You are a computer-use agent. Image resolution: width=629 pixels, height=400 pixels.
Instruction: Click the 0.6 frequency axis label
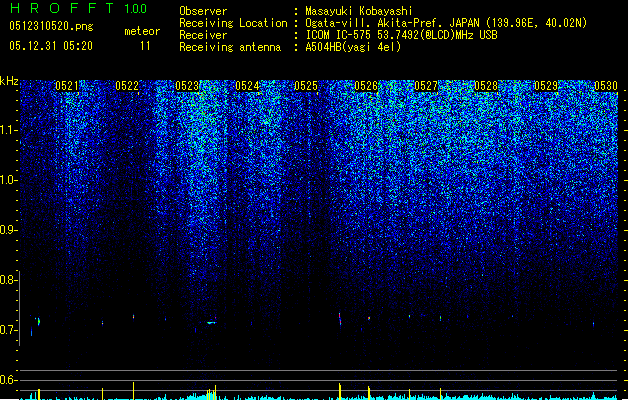9,380
